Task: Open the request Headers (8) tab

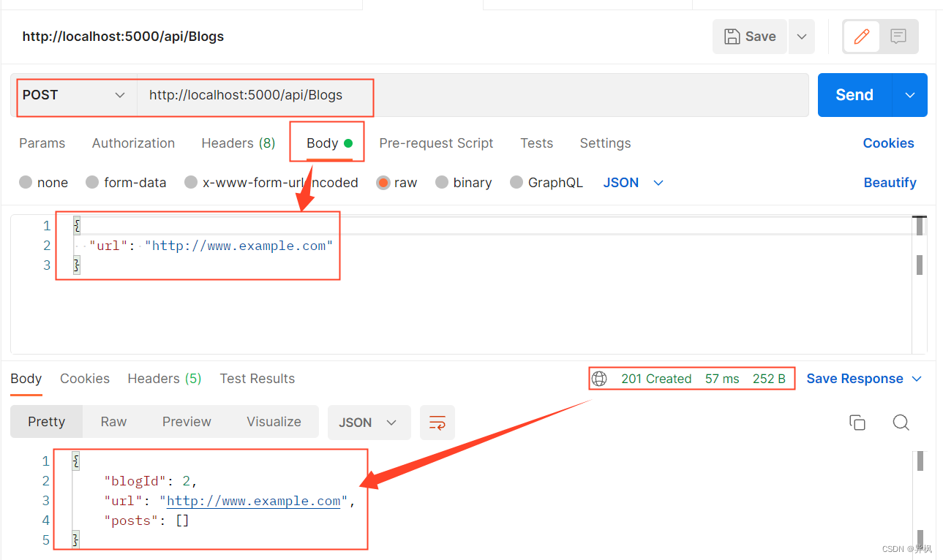Action: [238, 143]
